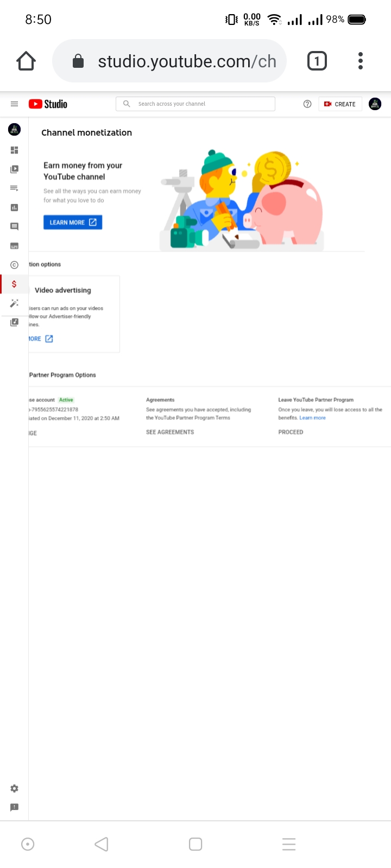
Task: Open the Send feedback icon
Action: (x=15, y=807)
